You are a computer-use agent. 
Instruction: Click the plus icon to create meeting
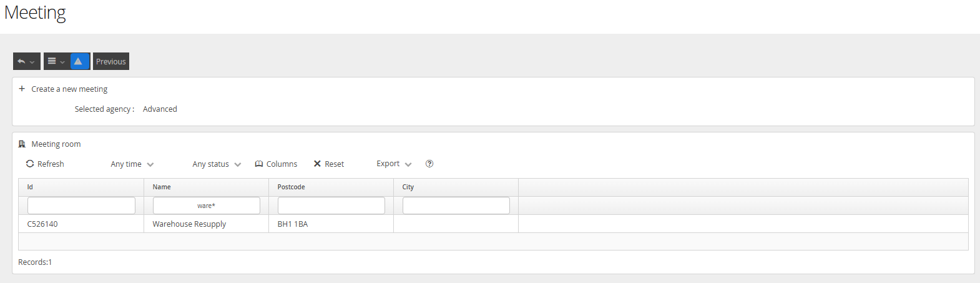22,89
